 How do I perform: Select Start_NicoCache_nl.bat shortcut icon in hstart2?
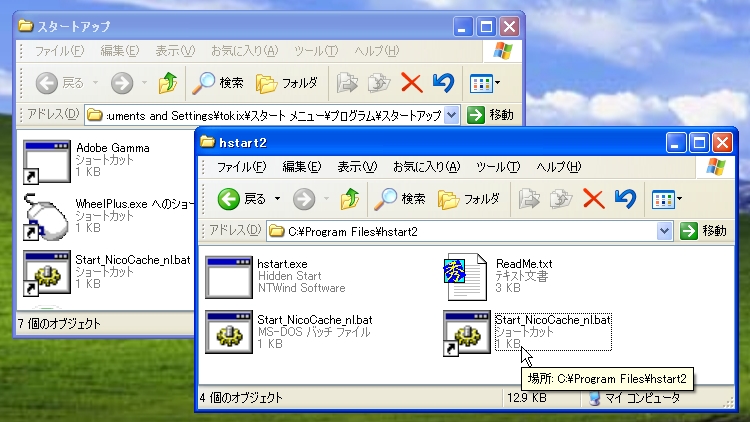467,333
